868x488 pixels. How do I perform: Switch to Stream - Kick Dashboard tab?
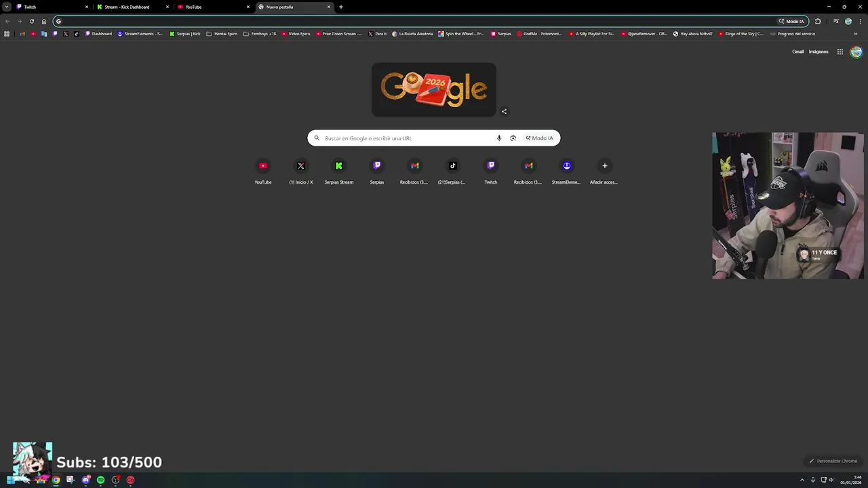pos(133,7)
